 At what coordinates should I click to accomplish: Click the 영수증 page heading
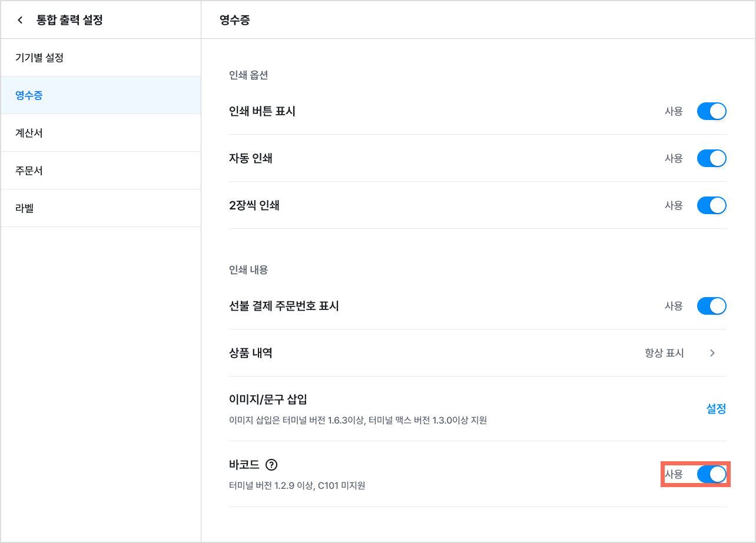tap(234, 20)
